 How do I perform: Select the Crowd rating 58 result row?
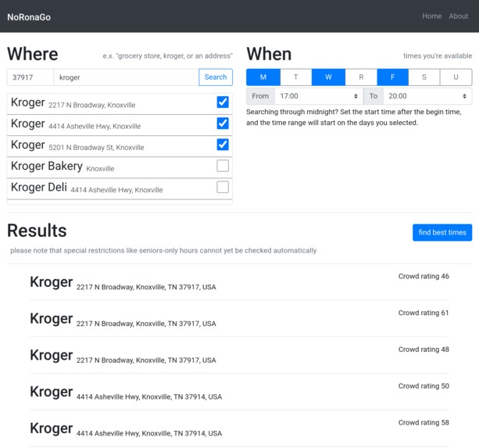(x=239, y=428)
